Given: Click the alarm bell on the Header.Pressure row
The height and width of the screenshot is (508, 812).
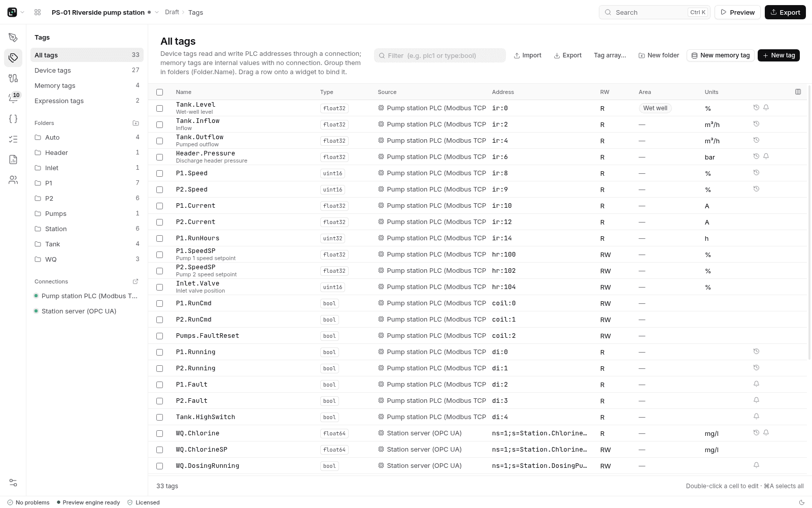Looking at the screenshot, I should 766,156.
